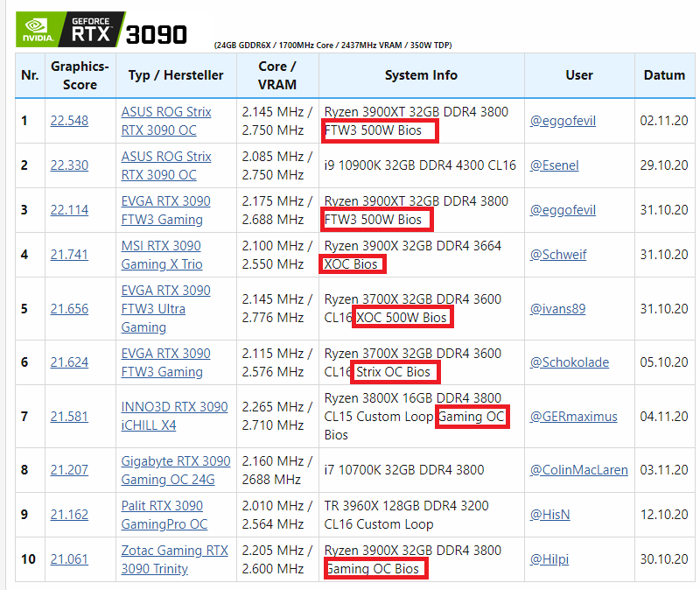Click the XOC 500W Bios text
This screenshot has width=700, height=590.
pyautogui.click(x=402, y=318)
